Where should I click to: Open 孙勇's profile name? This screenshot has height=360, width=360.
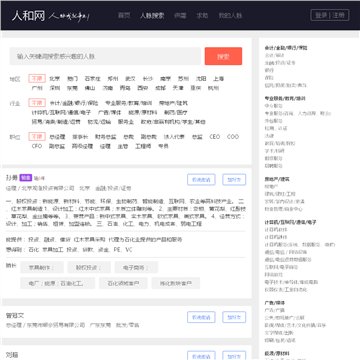(12, 178)
